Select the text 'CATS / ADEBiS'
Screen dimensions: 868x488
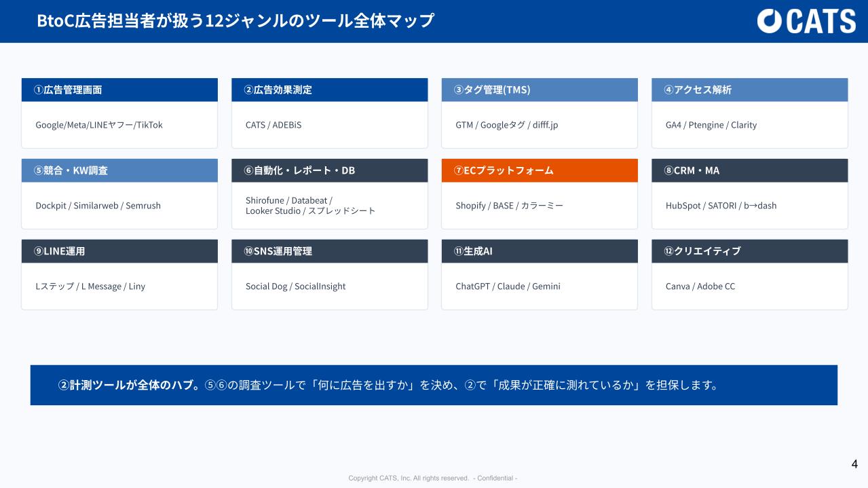(273, 125)
